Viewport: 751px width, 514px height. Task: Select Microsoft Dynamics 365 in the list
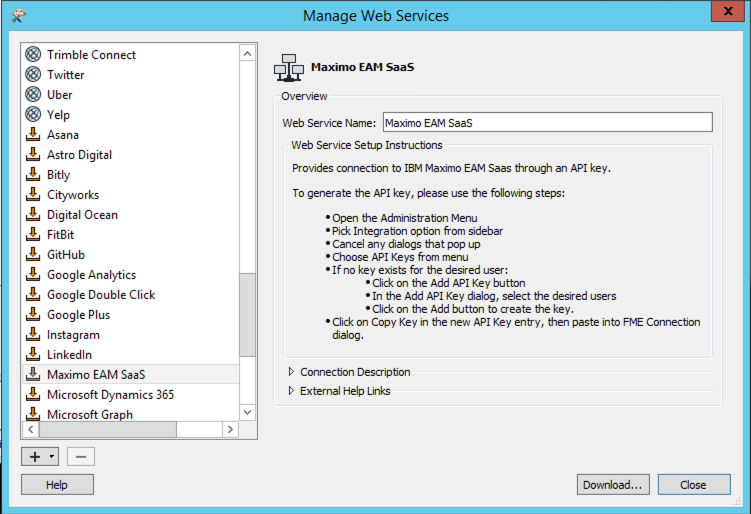(x=111, y=395)
